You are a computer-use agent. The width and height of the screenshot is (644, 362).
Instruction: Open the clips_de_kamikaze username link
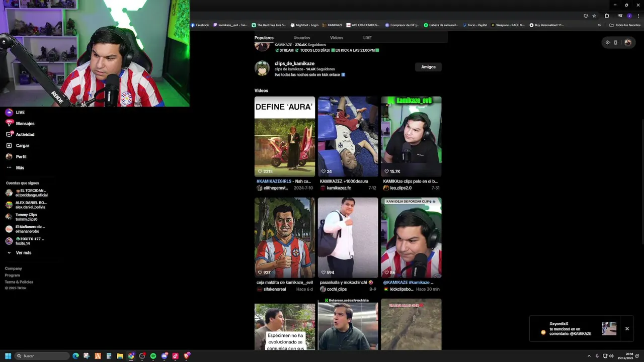294,64
